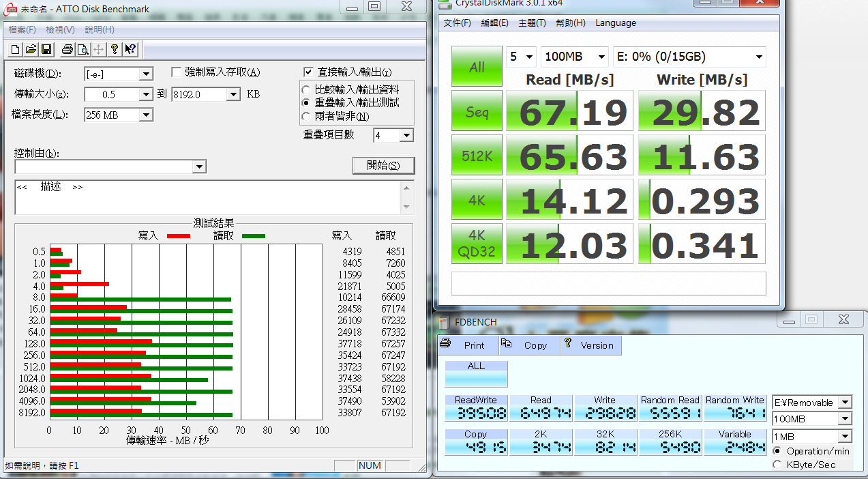Click the 32K benchmark button in FDBENCH
Image resolution: width=868 pixels, height=479 pixels.
coord(605,442)
